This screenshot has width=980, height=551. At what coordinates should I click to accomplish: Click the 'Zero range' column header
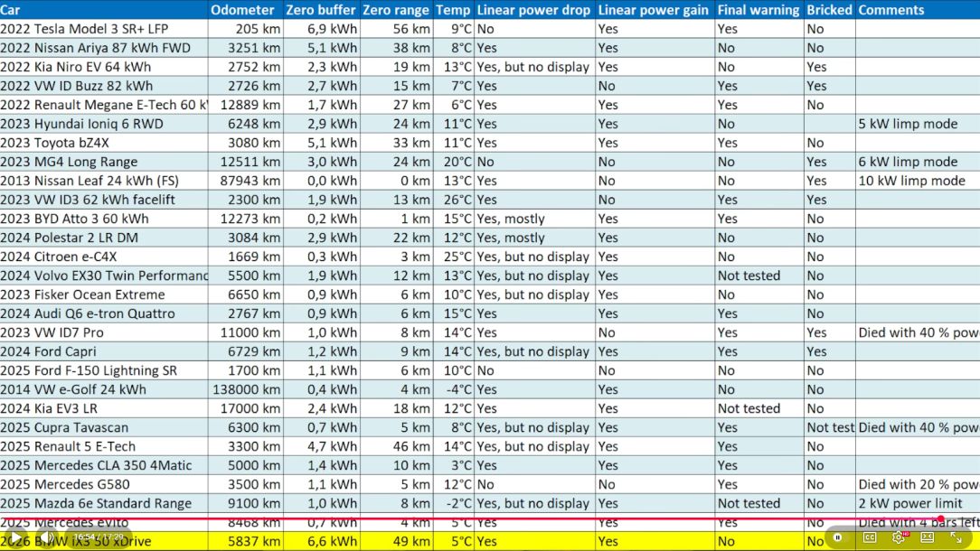pos(396,10)
